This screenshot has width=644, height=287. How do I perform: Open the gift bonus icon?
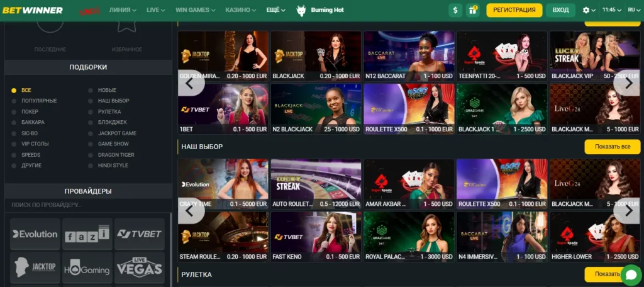pos(473,10)
